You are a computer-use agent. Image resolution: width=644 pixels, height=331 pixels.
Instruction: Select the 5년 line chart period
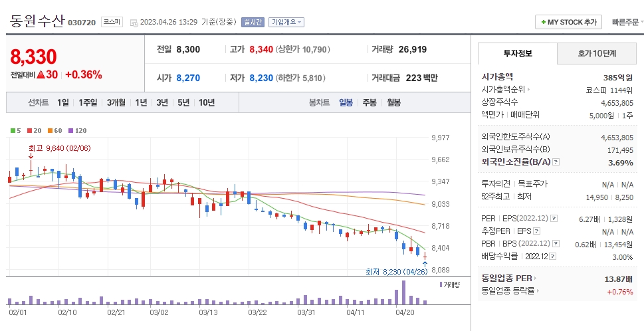[183, 102]
